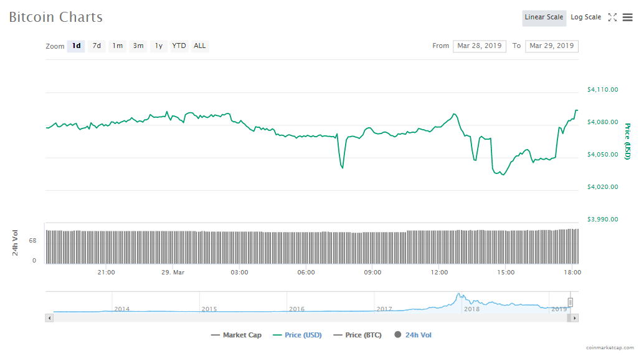The image size is (644, 358).
Task: Toggle Price (USD) series in legend
Action: tap(297, 335)
